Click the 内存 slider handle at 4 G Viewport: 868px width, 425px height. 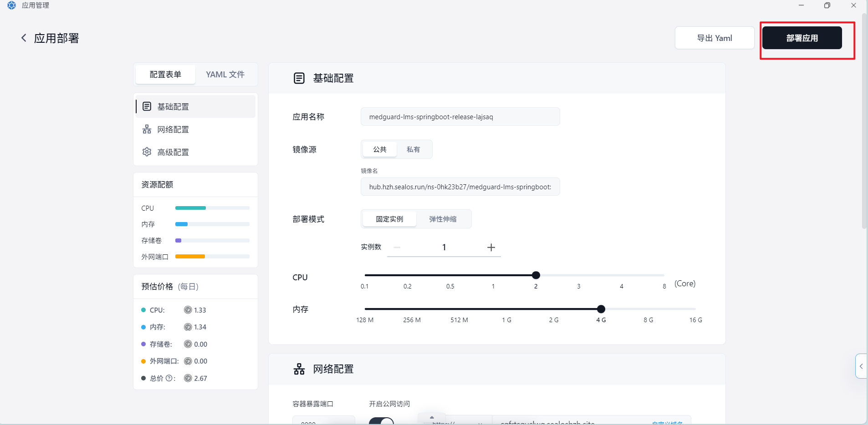(601, 309)
